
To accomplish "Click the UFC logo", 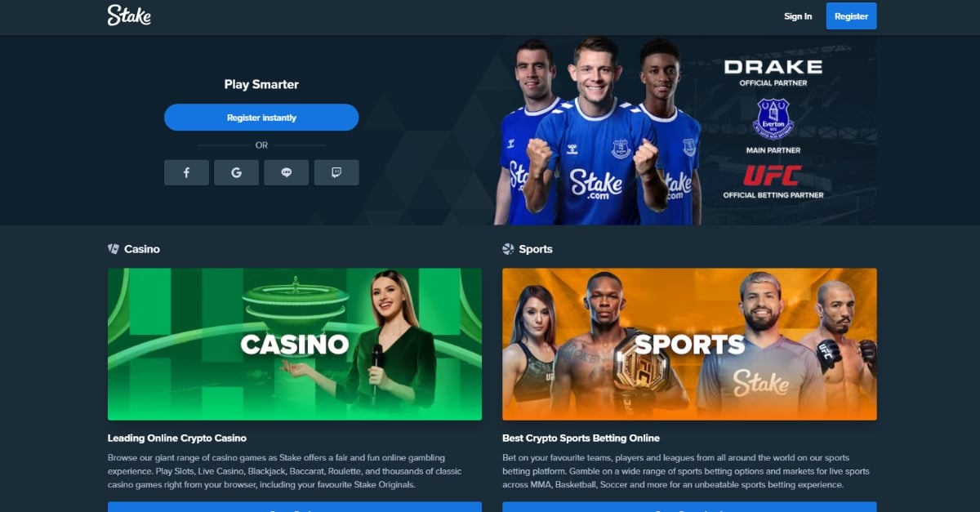I will pyautogui.click(x=773, y=176).
